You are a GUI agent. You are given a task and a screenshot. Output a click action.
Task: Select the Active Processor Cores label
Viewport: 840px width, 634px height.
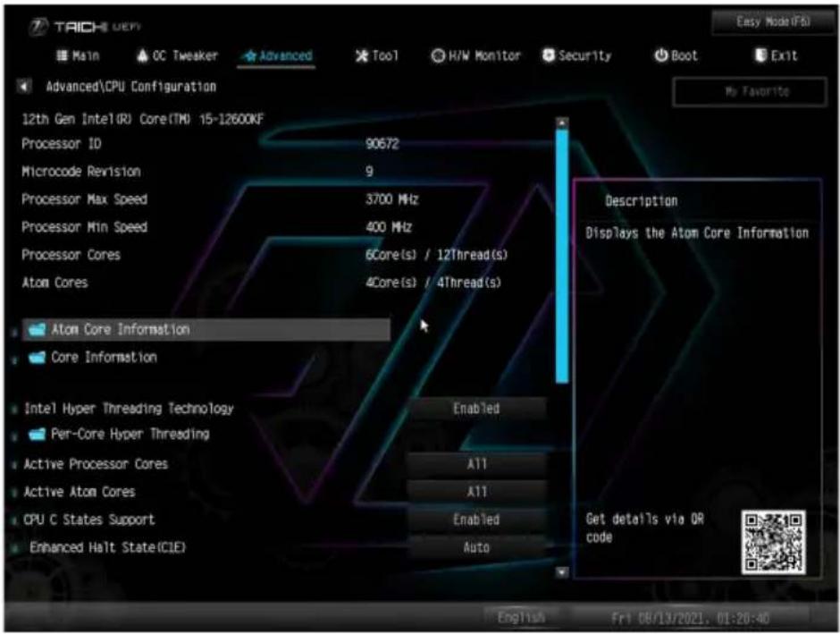tap(96, 464)
